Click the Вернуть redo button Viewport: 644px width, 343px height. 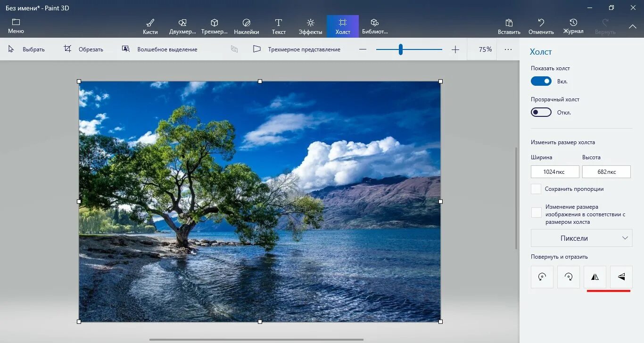[x=605, y=26]
